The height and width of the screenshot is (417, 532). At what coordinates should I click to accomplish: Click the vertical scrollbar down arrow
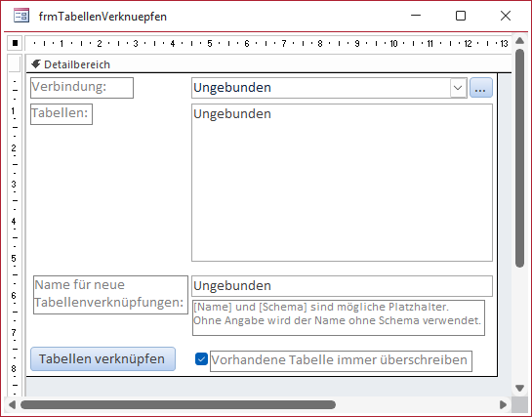pos(519,388)
